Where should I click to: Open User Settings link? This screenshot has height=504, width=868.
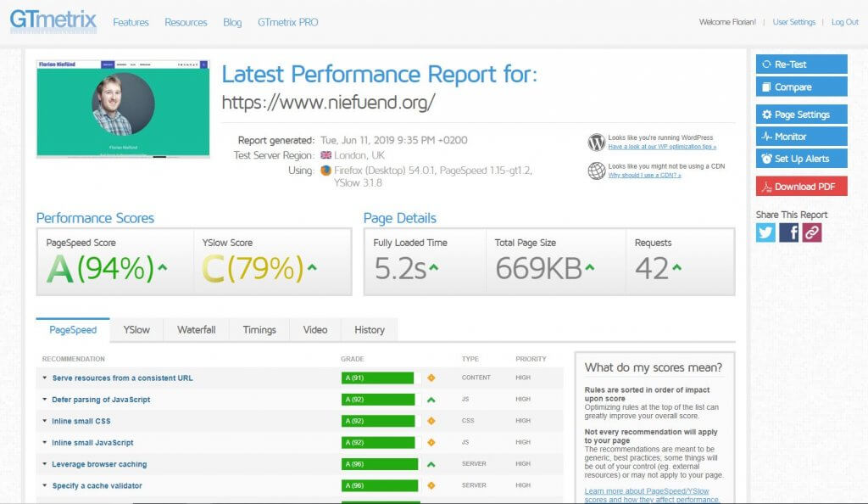(793, 22)
